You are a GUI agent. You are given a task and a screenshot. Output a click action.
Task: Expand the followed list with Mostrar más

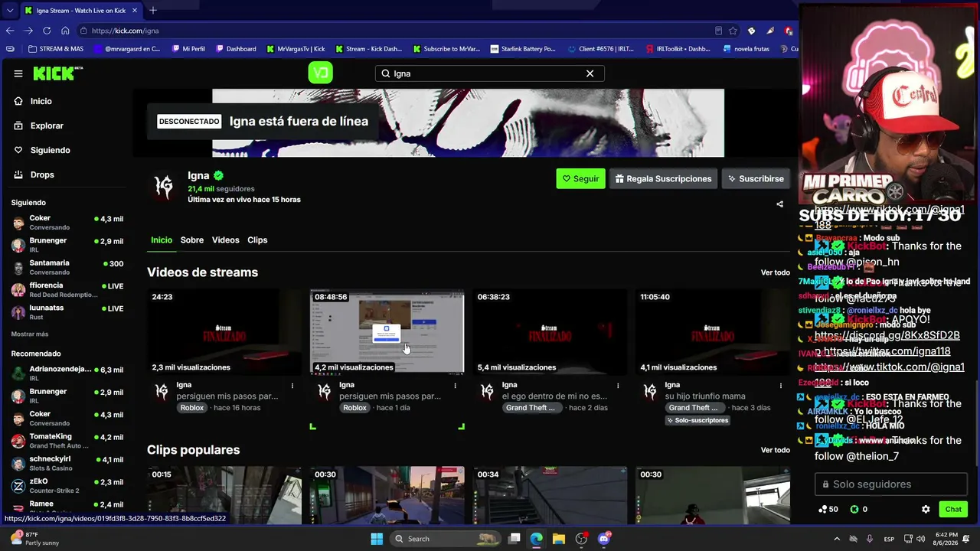coord(30,334)
